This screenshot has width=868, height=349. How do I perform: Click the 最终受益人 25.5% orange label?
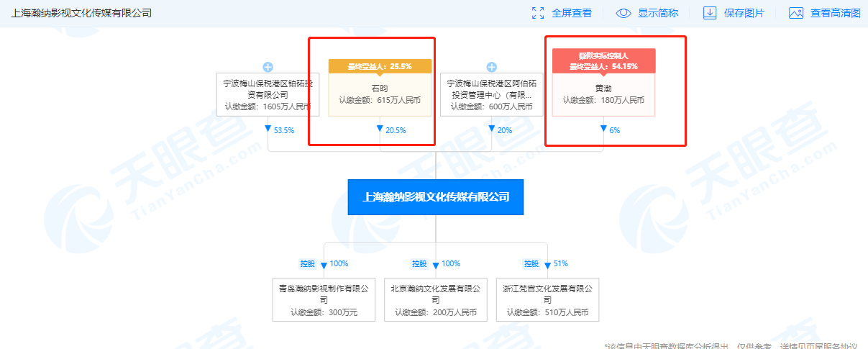[x=380, y=65]
